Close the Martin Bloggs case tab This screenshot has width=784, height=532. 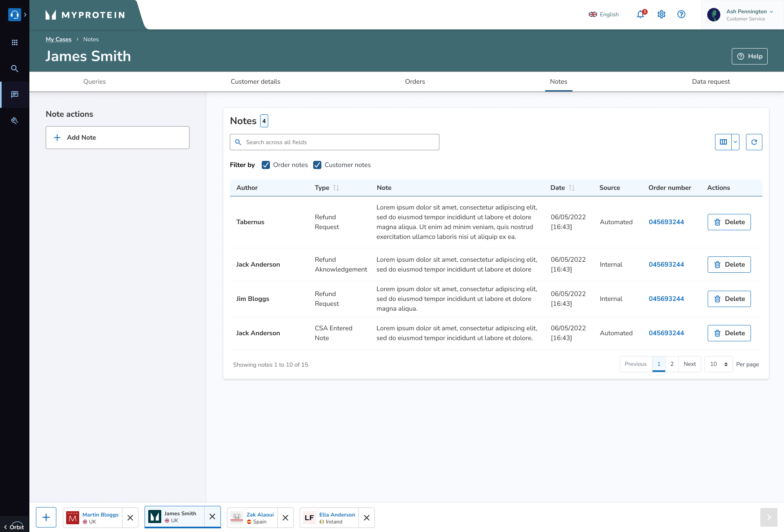(130, 518)
